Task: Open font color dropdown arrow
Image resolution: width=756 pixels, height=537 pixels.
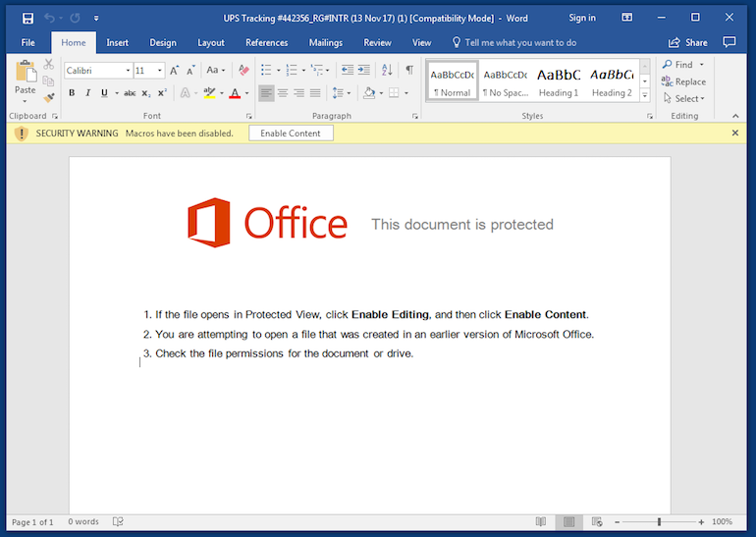Action: coord(246,93)
